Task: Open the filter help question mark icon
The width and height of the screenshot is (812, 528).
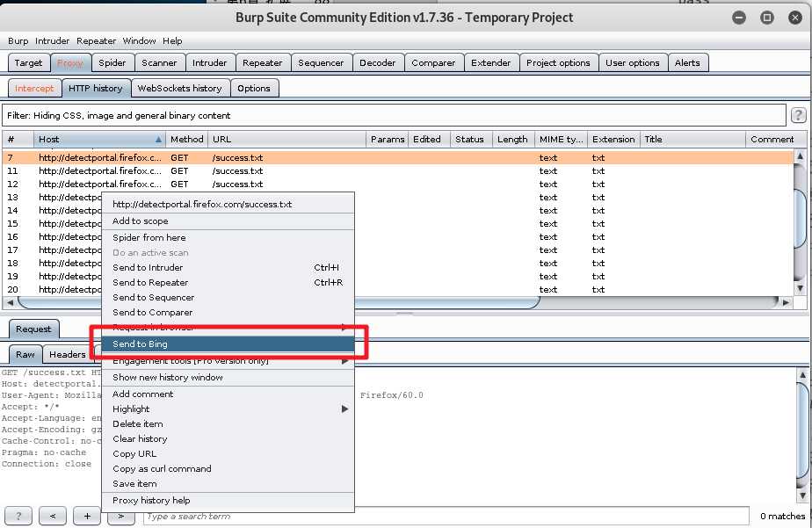Action: point(798,115)
